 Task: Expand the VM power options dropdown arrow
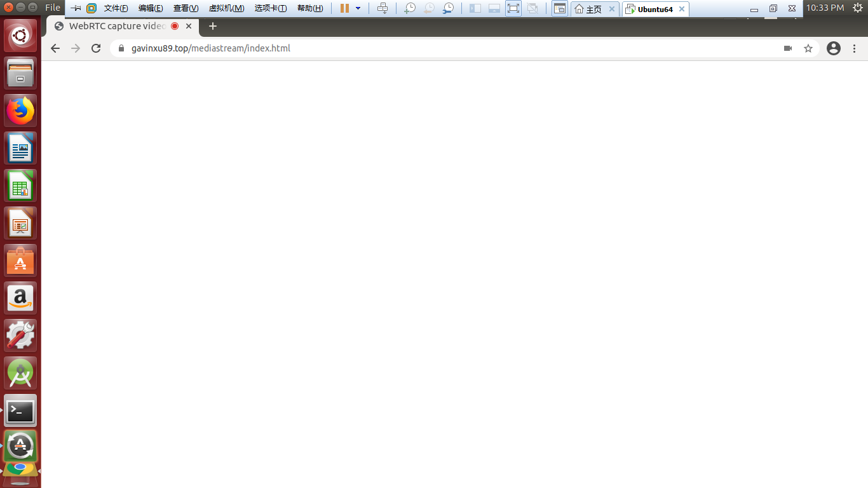click(x=358, y=8)
